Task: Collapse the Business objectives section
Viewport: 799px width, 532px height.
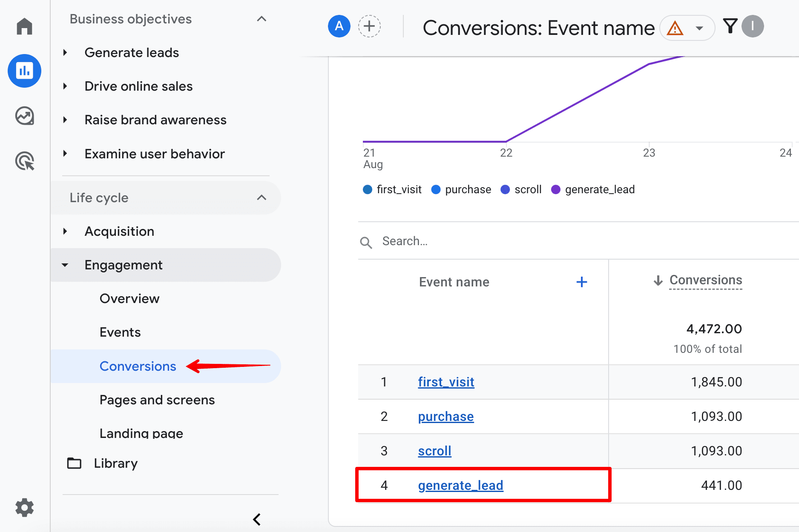Action: click(262, 19)
